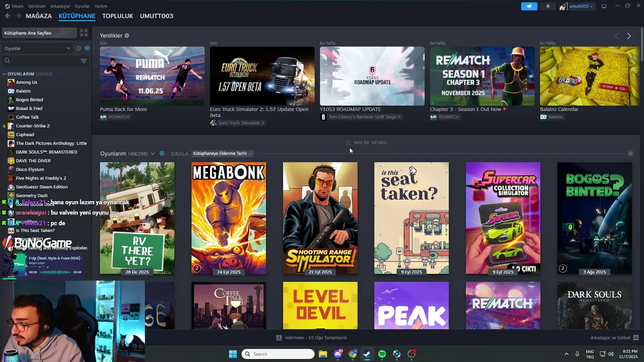This screenshot has height=362, width=644.
Task: Open sidebar advanced filter icon
Action: point(84,61)
